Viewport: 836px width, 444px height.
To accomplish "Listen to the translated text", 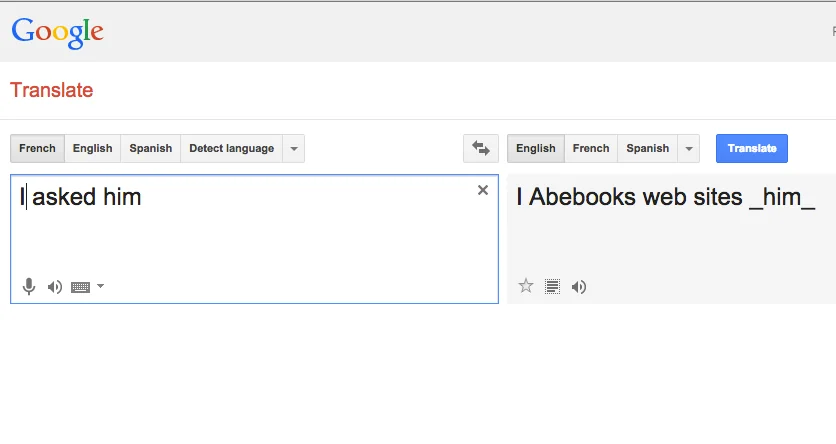I will click(579, 287).
